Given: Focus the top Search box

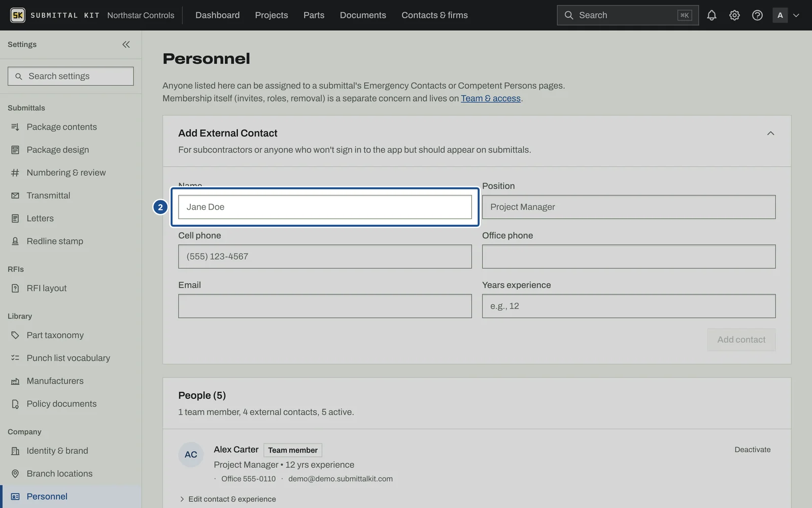Looking at the screenshot, I should tap(627, 15).
